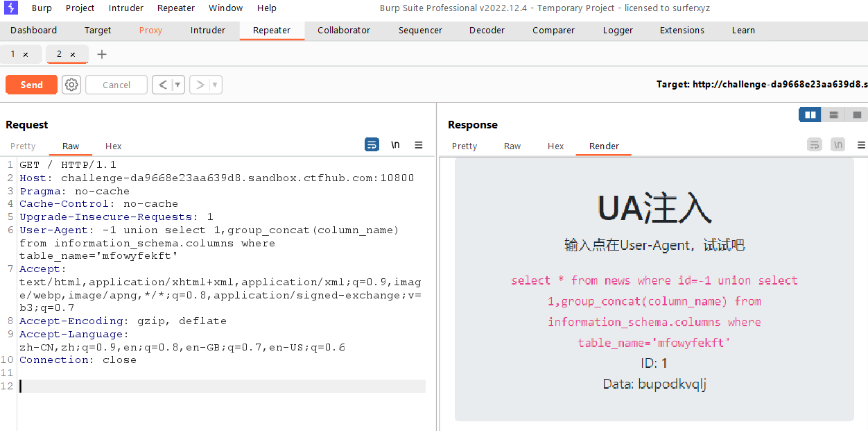The width and height of the screenshot is (868, 431).
Task: Switch to side-by-side layout view
Action: [810, 115]
